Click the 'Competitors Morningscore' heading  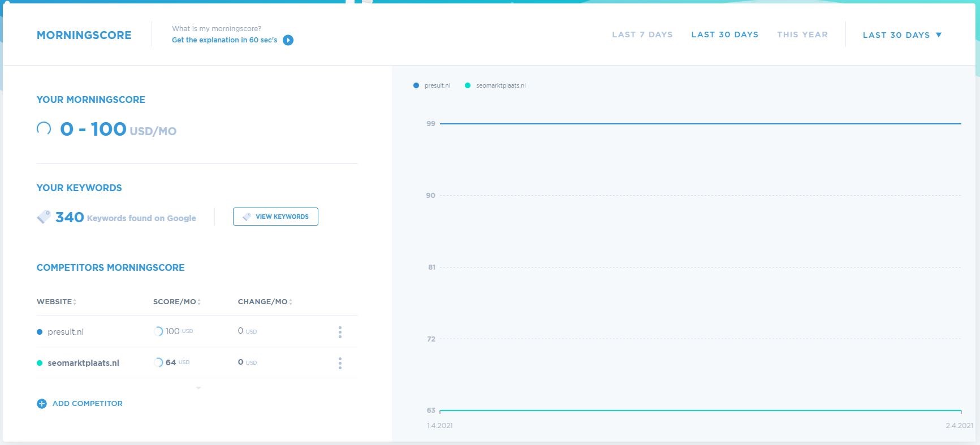click(111, 267)
